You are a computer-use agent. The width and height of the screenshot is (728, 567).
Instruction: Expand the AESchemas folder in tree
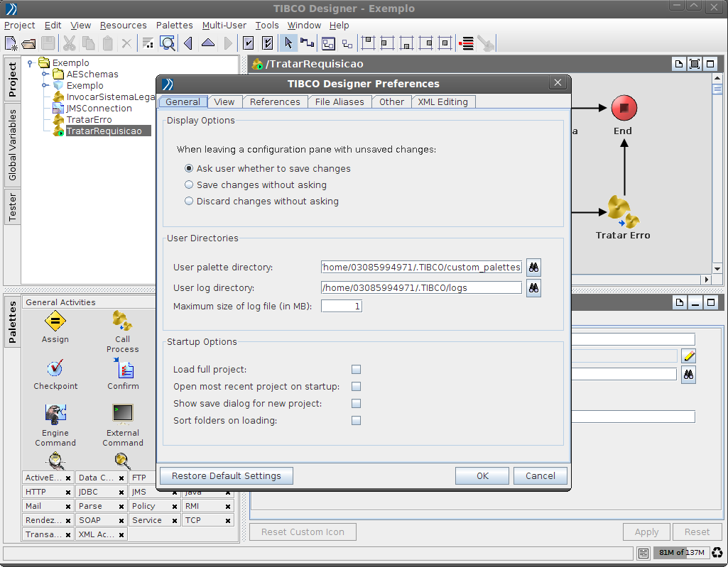pyautogui.click(x=45, y=74)
